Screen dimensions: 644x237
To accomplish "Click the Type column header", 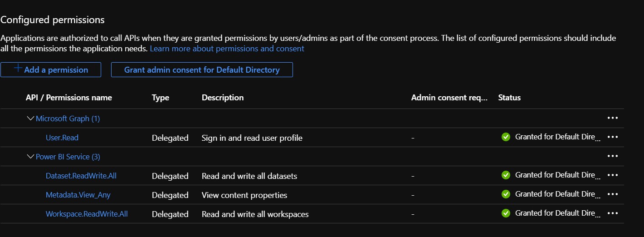I will [161, 98].
